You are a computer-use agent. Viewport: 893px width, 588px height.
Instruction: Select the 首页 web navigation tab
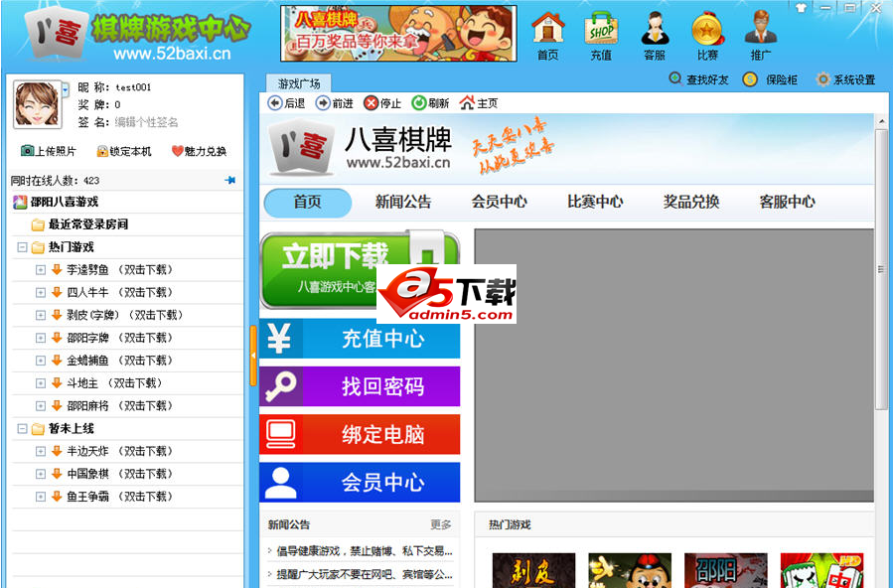[308, 202]
